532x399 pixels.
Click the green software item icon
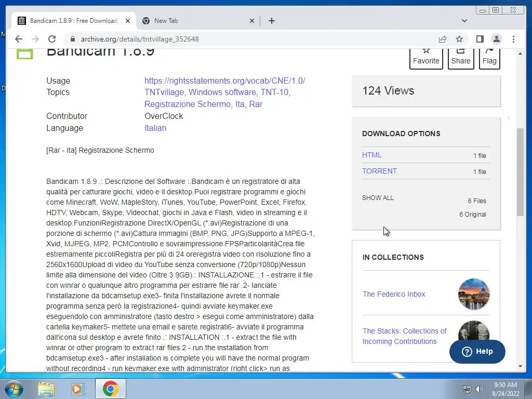pos(25,54)
